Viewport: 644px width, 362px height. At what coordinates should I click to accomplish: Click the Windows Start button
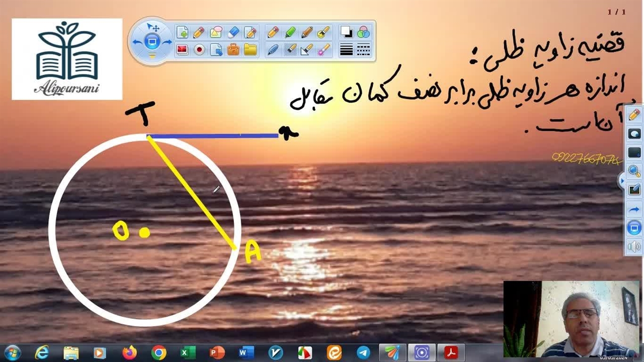click(x=12, y=353)
